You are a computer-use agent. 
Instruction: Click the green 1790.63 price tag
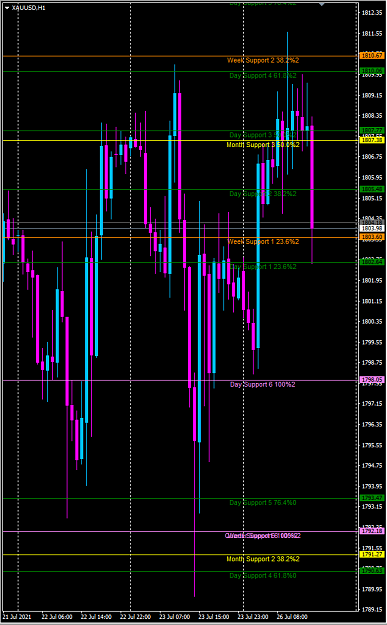372,571
